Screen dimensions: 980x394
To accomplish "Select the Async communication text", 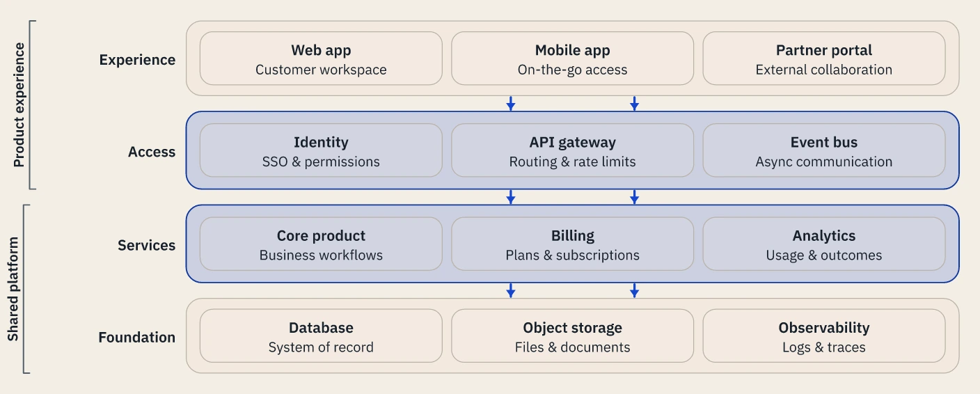I will pyautogui.click(x=824, y=161).
